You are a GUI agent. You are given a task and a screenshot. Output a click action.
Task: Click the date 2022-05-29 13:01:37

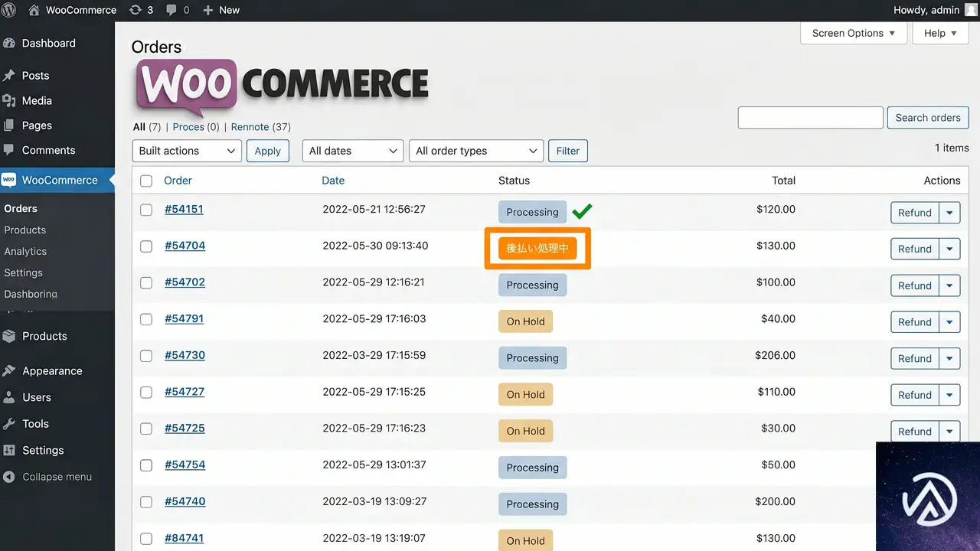pos(374,465)
